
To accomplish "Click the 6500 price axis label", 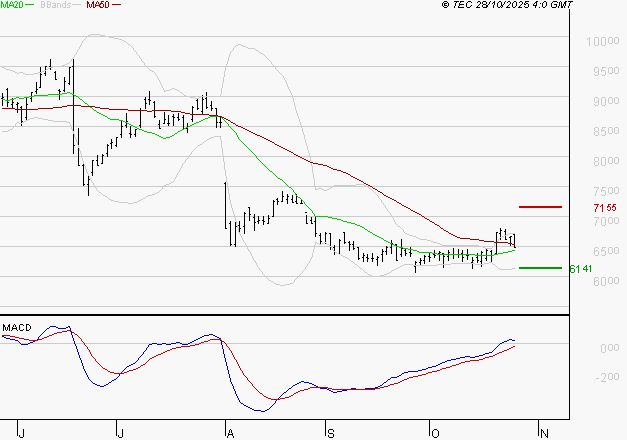I will (606, 251).
